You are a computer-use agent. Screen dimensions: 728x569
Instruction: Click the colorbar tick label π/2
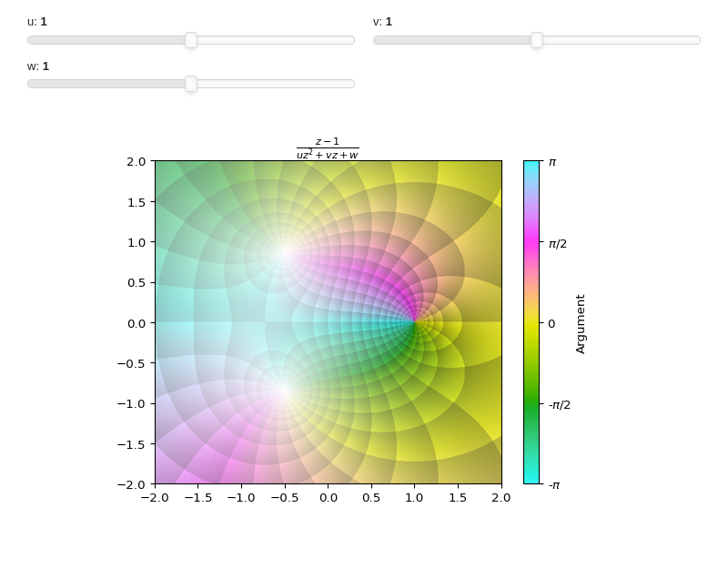click(558, 244)
